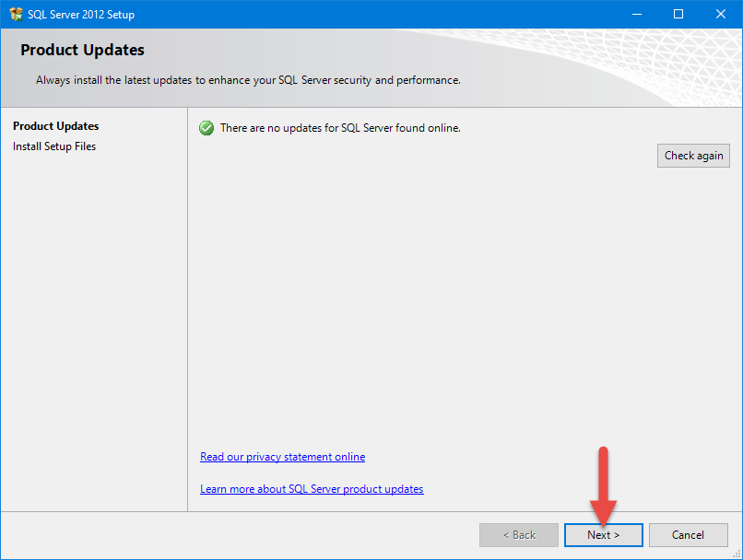Close the SQL Server 2012 Setup window

tap(721, 14)
